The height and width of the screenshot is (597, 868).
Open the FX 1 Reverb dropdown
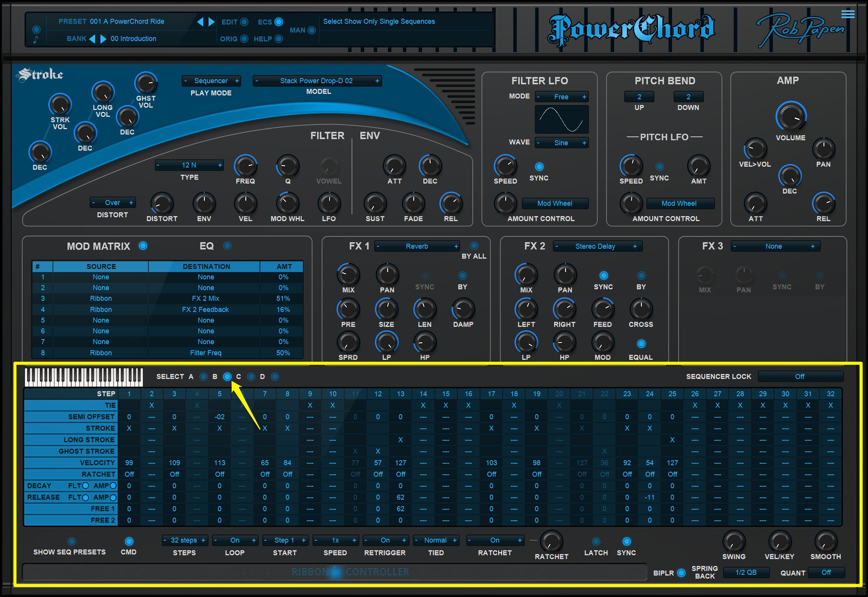(417, 246)
